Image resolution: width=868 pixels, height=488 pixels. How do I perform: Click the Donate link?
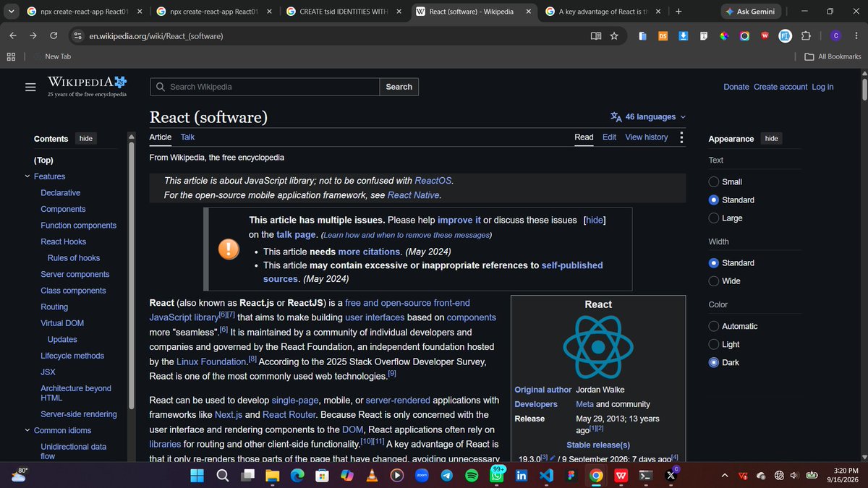point(736,87)
